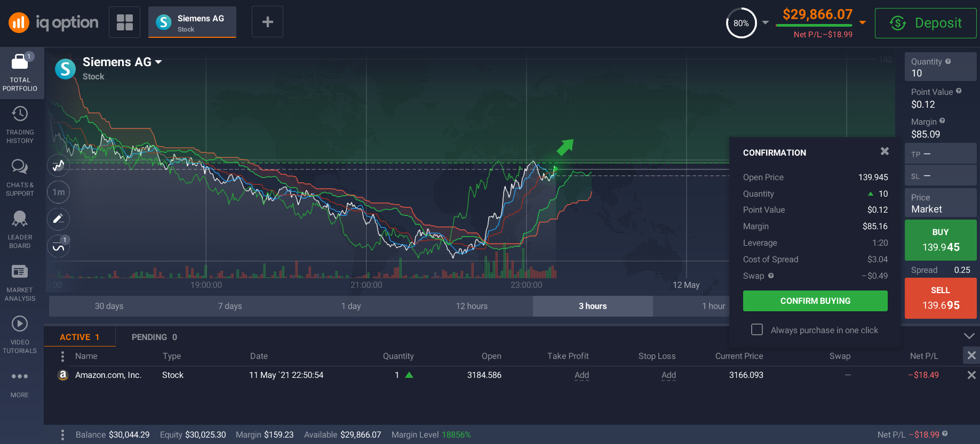This screenshot has height=444, width=980.
Task: Select the 7 days time range
Action: (x=230, y=306)
